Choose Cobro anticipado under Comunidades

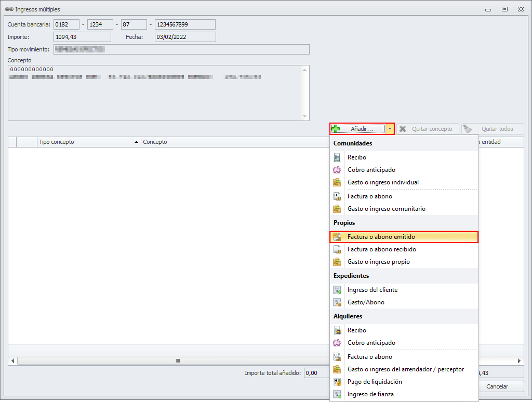coord(404,170)
